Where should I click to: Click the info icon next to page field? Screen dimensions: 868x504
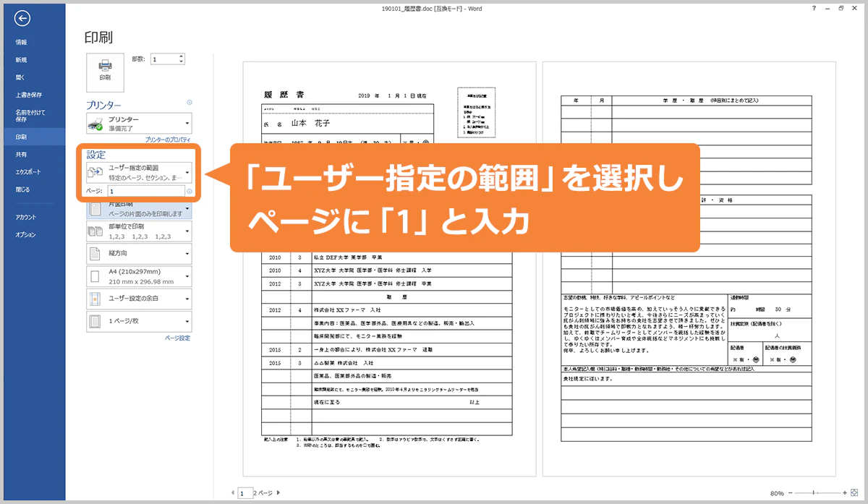pyautogui.click(x=190, y=192)
